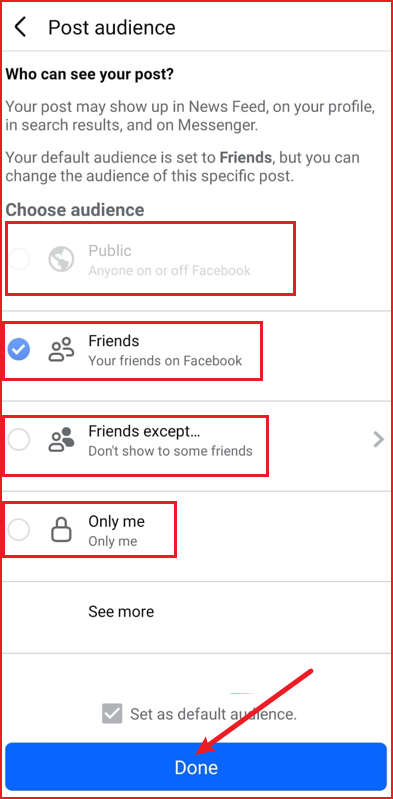The height and width of the screenshot is (799, 393).
Task: Click Don't show to some friends text
Action: pyautogui.click(x=170, y=451)
